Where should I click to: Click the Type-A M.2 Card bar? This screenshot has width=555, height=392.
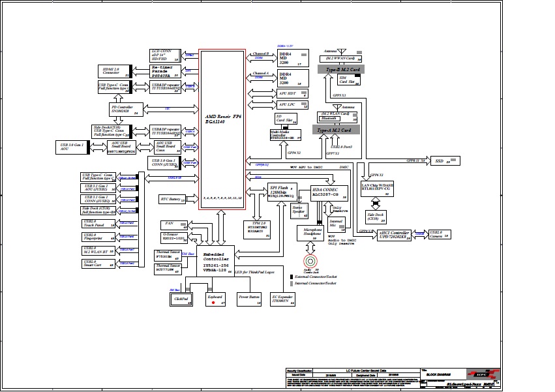[x=337, y=130]
